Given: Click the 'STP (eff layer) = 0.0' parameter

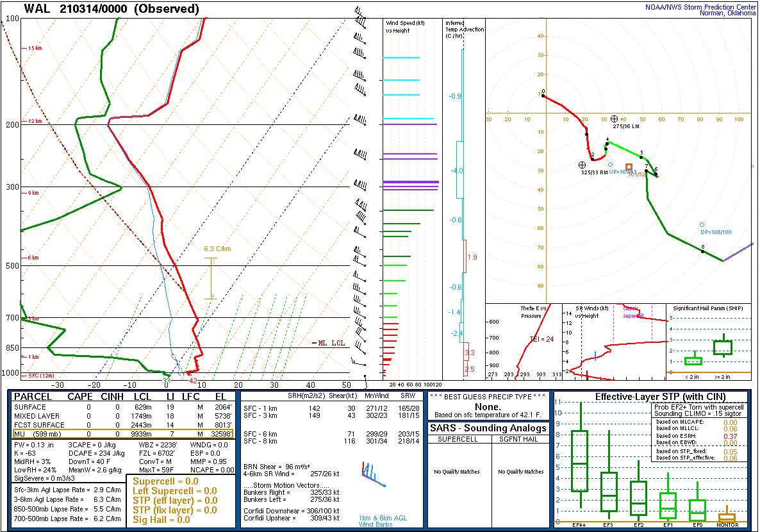Looking at the screenshot, I should coord(175,501).
